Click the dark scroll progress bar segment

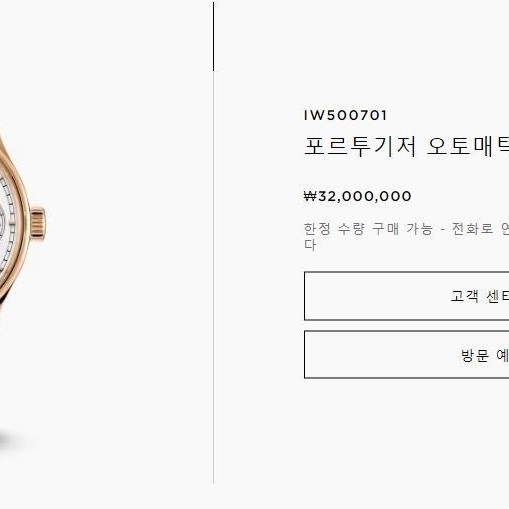click(x=213, y=37)
